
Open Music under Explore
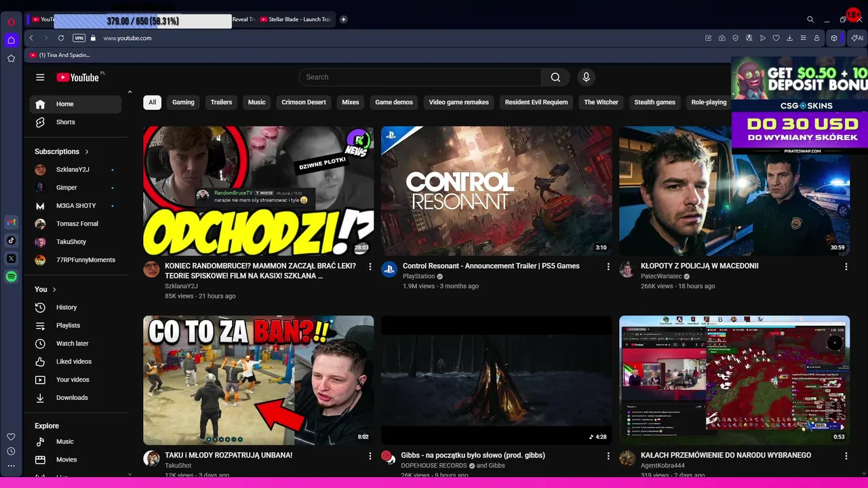pos(75,442)
